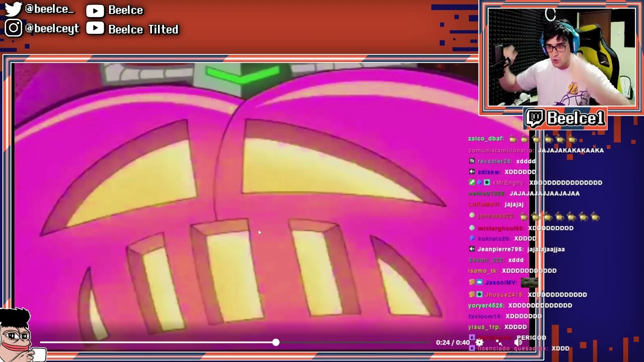Click the blue badge beside kukiwis20
This screenshot has width=644, height=362.
point(471,238)
